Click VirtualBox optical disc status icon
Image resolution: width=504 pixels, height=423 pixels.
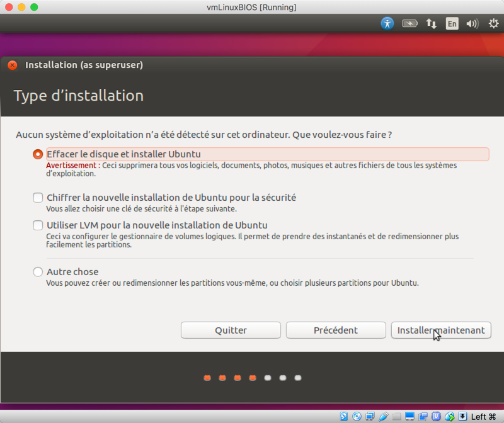click(x=357, y=417)
